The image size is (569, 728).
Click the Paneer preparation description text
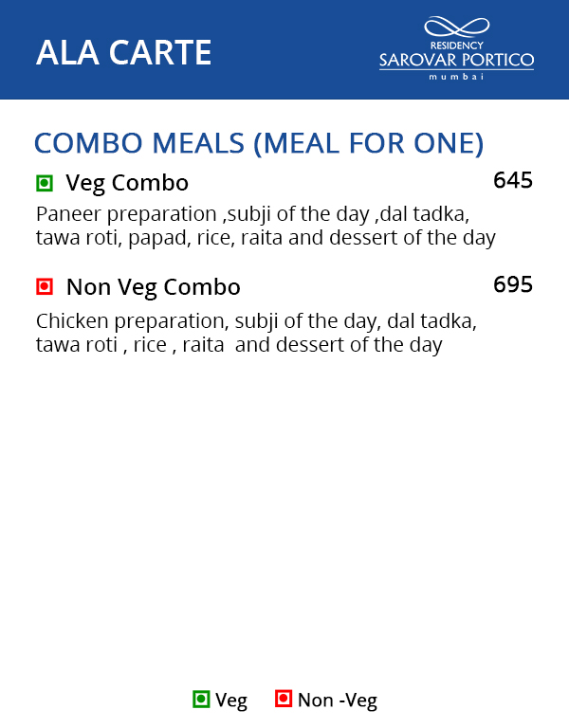pyautogui.click(x=252, y=213)
